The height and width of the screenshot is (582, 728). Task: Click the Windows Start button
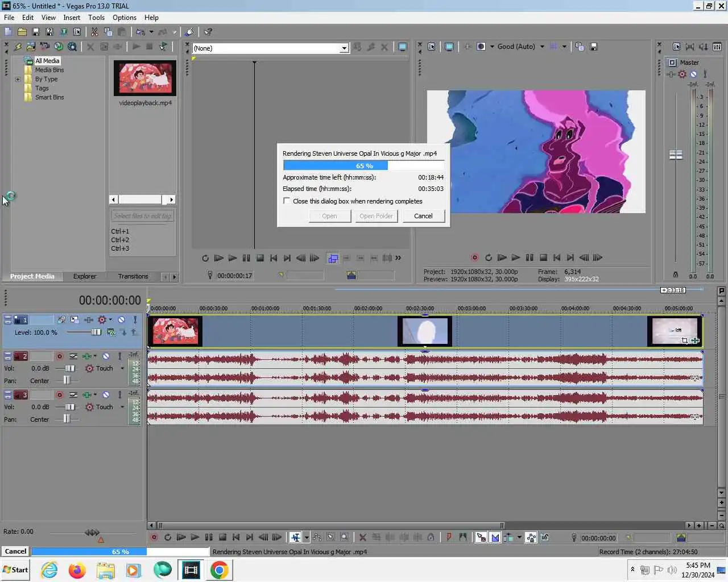[15, 570]
